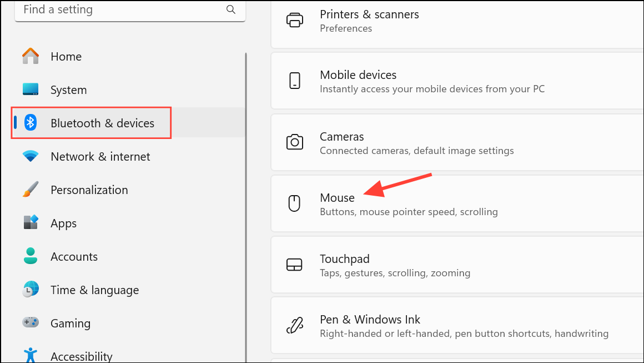
Task: Click the Bluetooth icon beside Bluetooth & devices
Action: coord(30,122)
